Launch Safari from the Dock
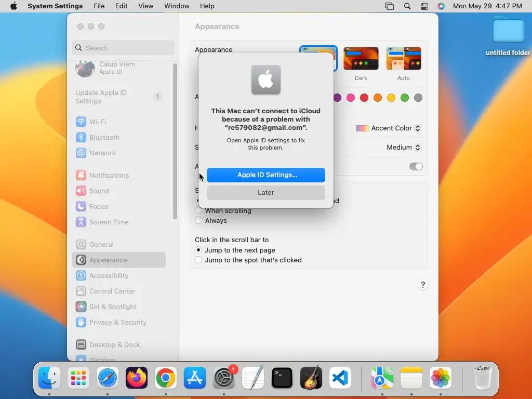Viewport: 532px width, 399px height. [x=108, y=378]
